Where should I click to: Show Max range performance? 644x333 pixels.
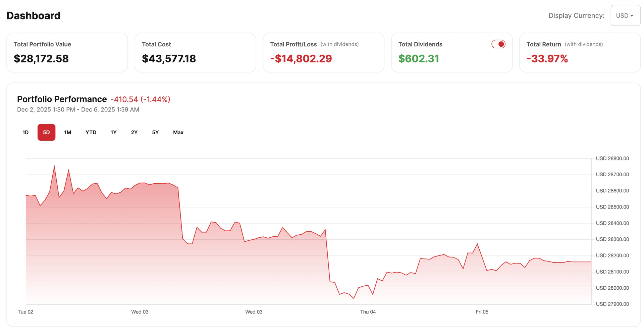click(178, 132)
